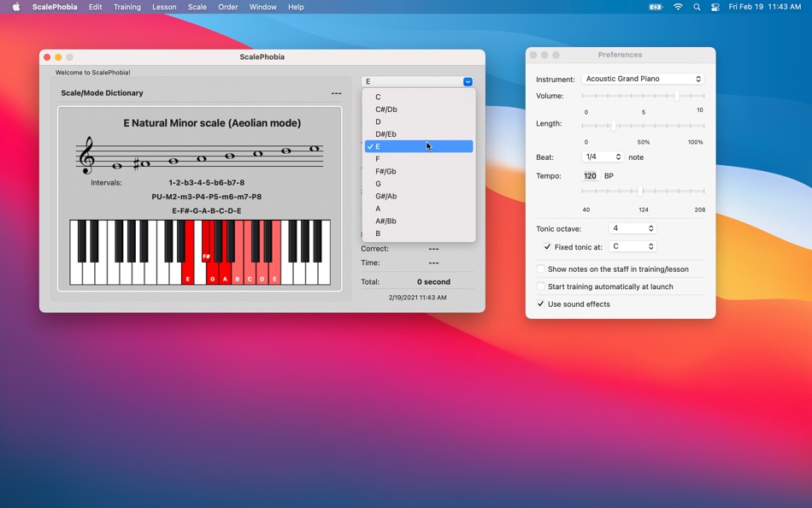Click the treble clef staff notation
This screenshot has width=812, height=508.
tap(200, 156)
